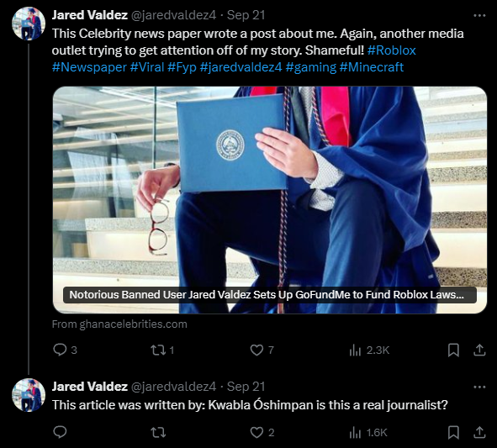Like the second tweet with 2 likes

pos(262,432)
